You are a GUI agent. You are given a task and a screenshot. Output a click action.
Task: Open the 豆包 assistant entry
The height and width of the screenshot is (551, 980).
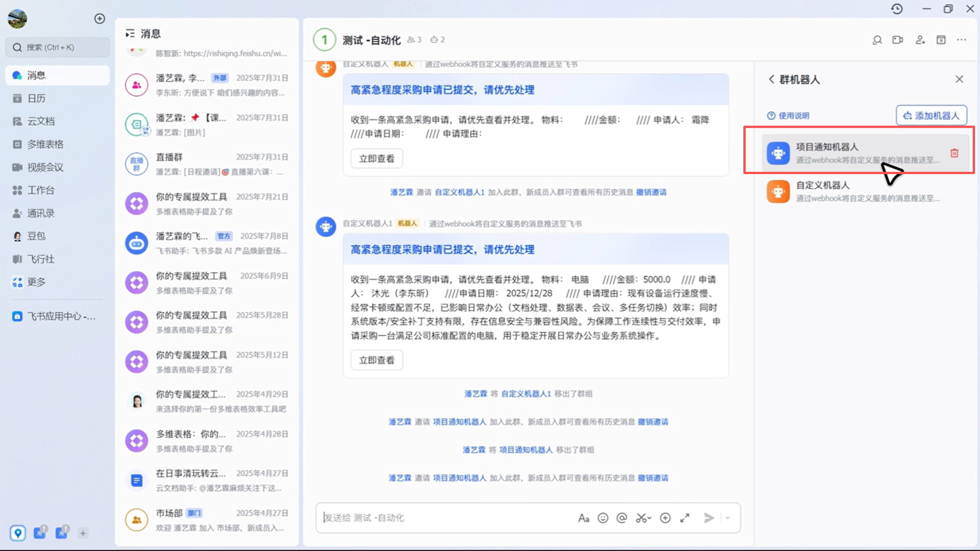click(57, 236)
